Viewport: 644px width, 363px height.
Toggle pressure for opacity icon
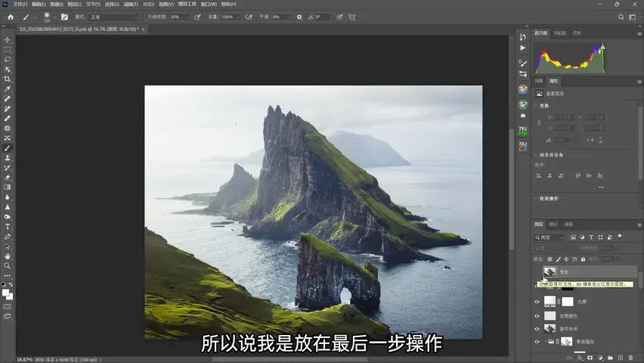tap(197, 17)
